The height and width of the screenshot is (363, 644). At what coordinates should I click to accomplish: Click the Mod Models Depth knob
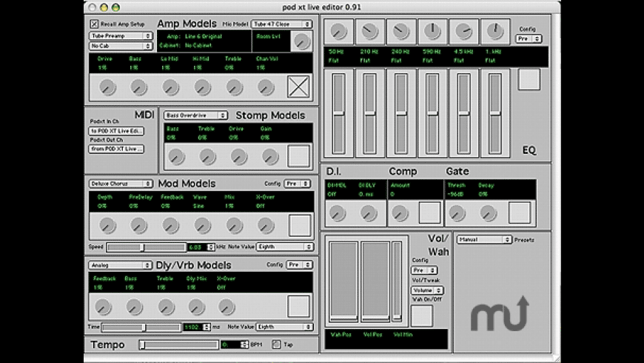coord(107,225)
